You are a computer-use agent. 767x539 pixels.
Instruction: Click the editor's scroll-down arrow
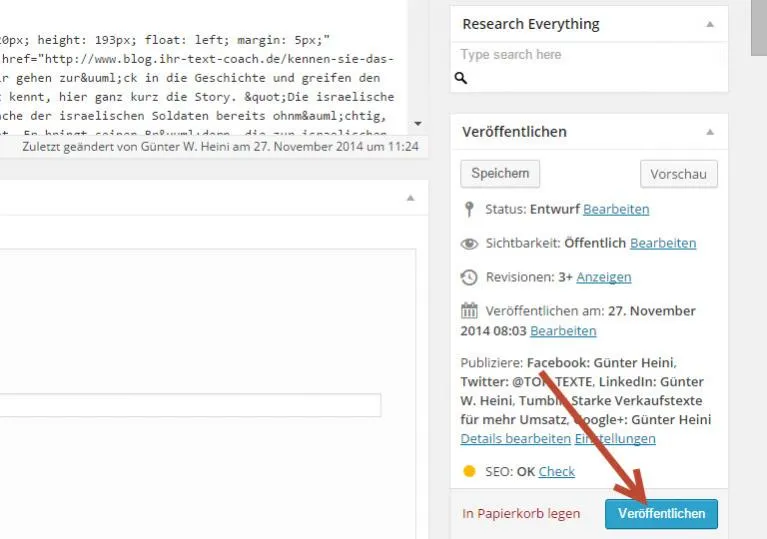coord(418,124)
